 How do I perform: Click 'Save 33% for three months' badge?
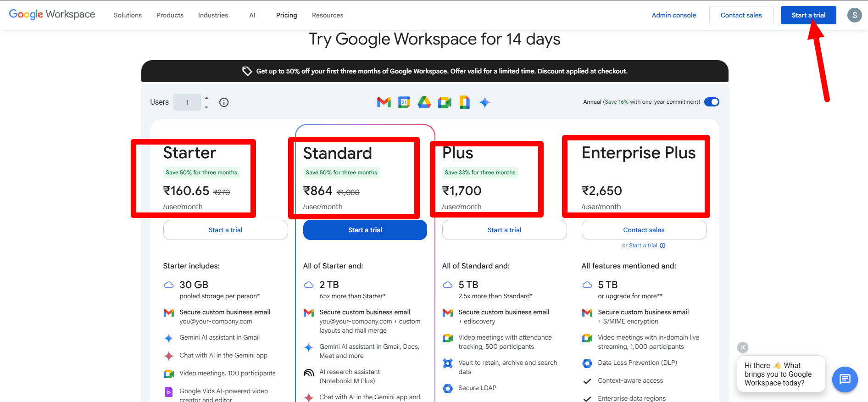coord(480,173)
